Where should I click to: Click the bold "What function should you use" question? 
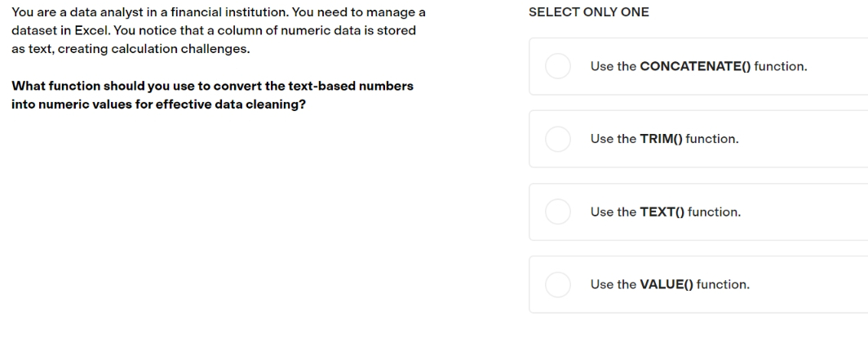(x=213, y=96)
